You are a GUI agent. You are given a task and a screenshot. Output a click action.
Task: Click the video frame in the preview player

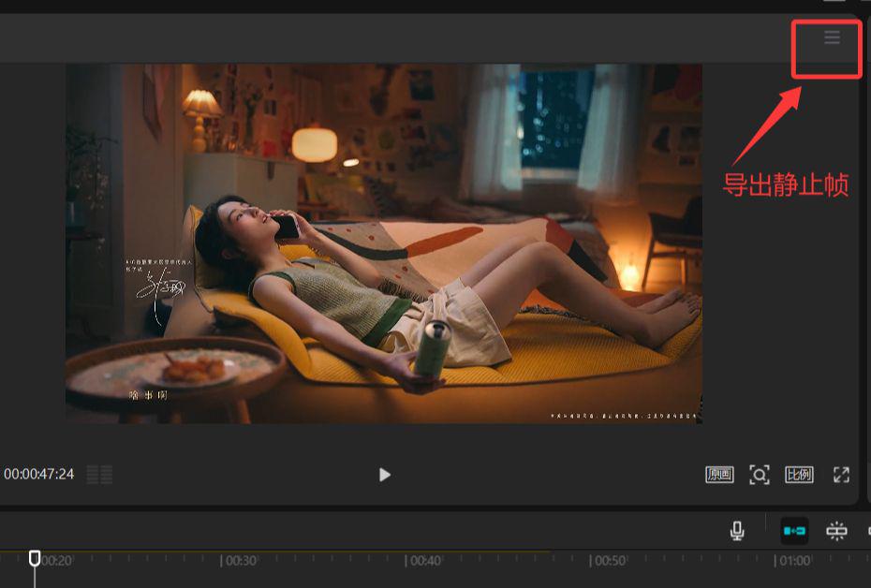coord(384,243)
